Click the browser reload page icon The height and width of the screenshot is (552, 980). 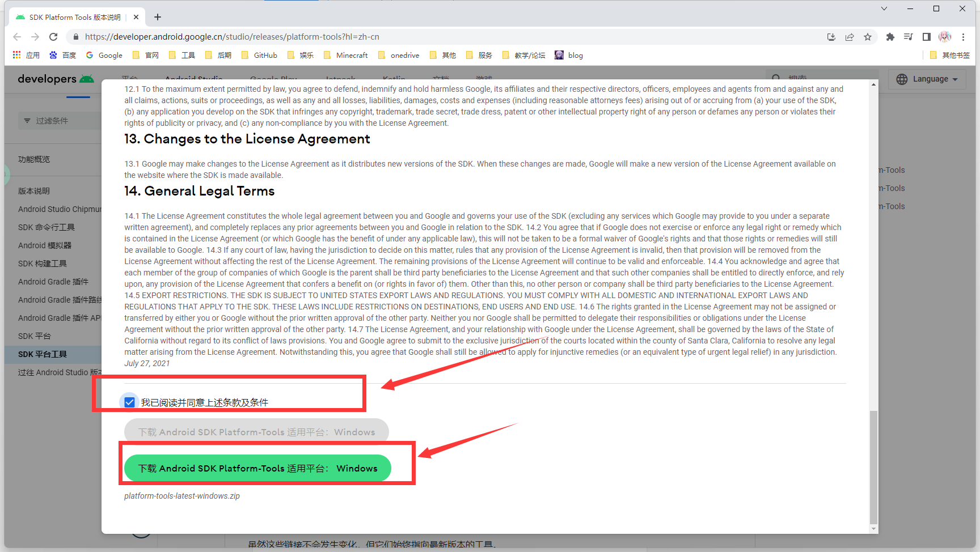pos(53,37)
